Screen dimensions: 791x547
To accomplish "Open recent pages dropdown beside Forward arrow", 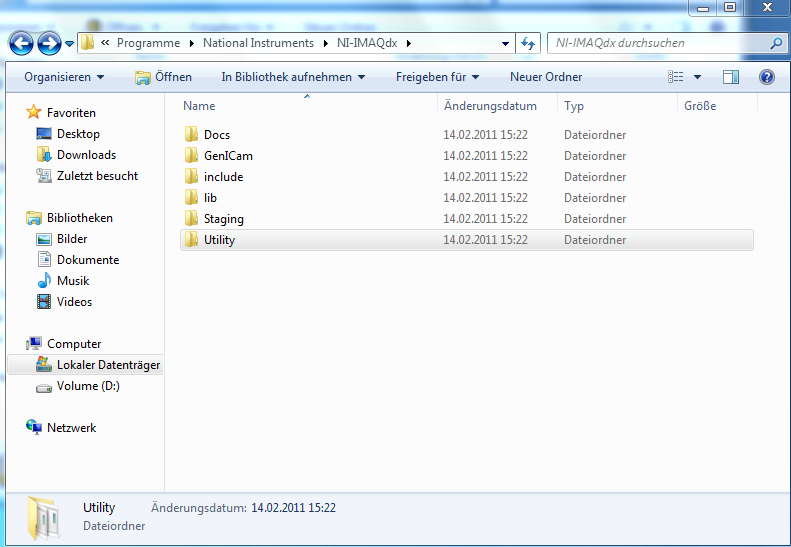I will pos(70,44).
